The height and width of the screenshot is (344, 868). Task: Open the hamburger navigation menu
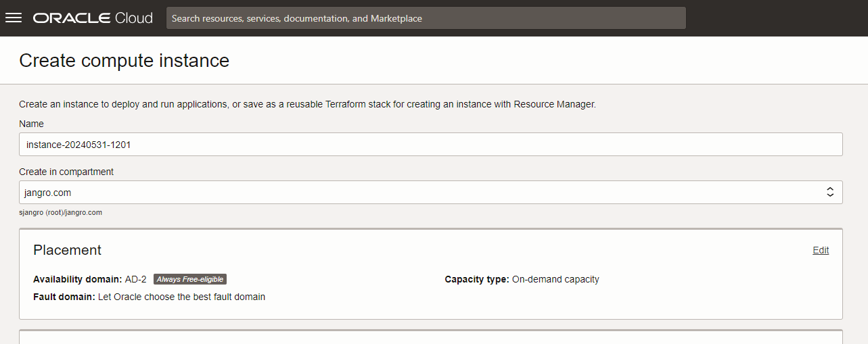14,18
